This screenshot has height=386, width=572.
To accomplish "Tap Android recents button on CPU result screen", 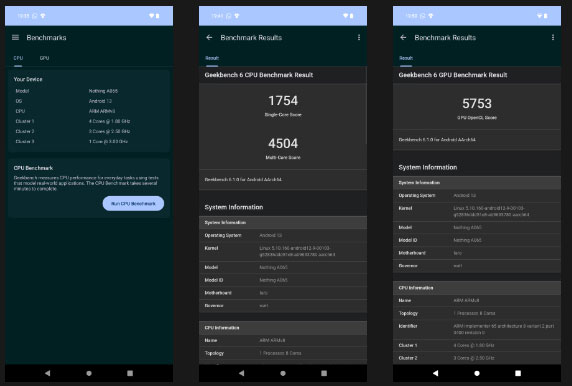I will click(324, 373).
